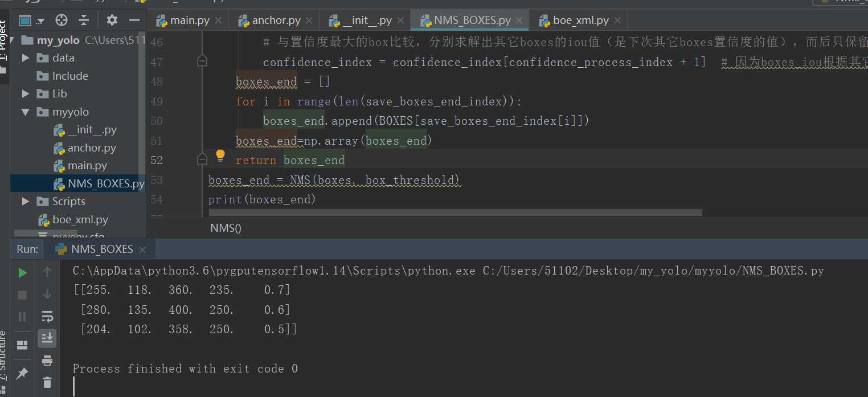The image size is (868, 397).
Task: Click the Down stack trace arrow
Action: click(x=47, y=294)
